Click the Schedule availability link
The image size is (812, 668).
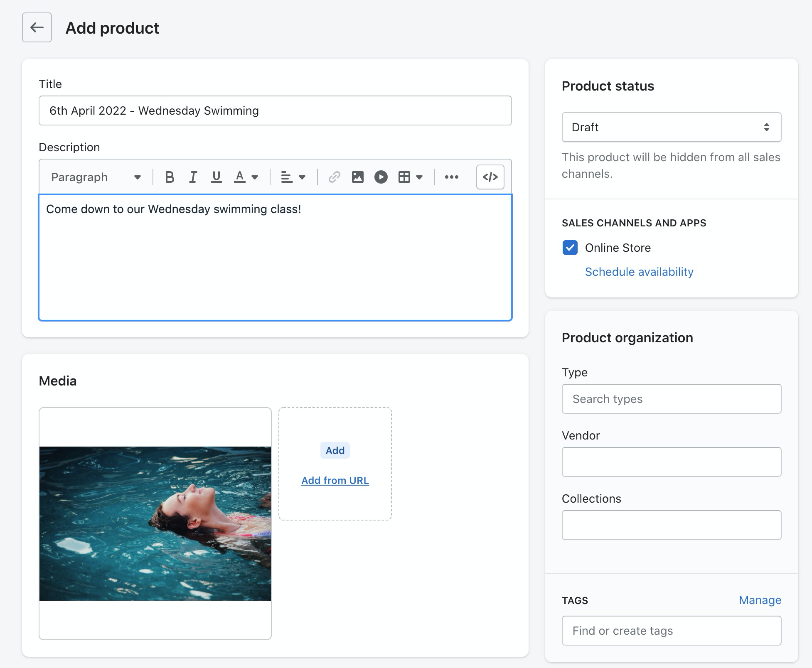(639, 272)
